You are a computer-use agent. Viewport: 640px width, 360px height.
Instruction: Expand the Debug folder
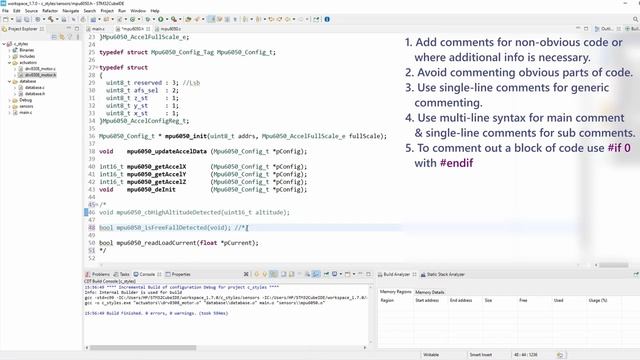click(10, 100)
